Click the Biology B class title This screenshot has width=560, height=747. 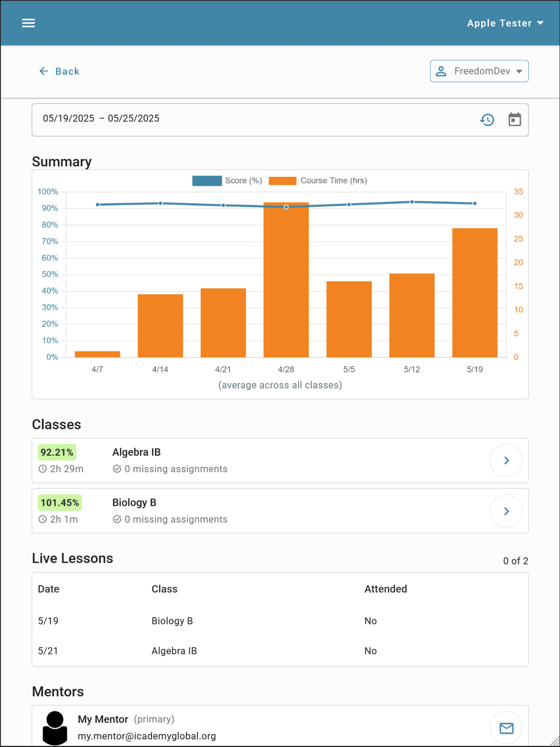134,503
